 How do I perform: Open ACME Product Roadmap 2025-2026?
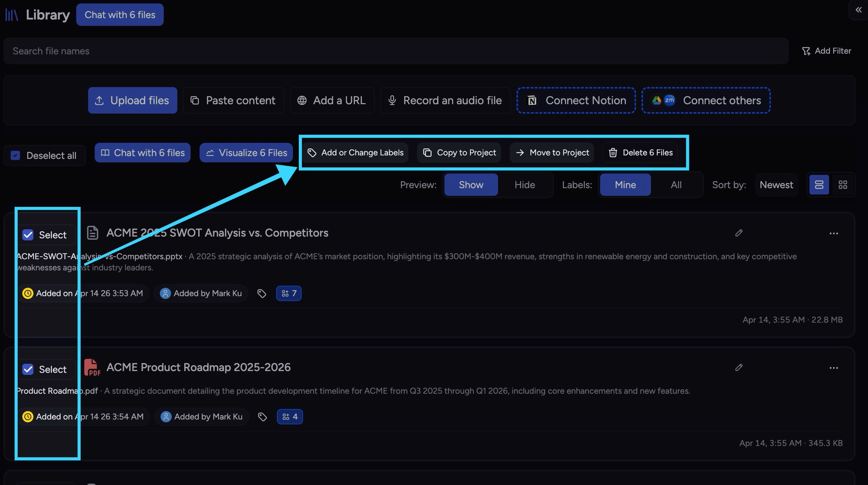pos(199,367)
